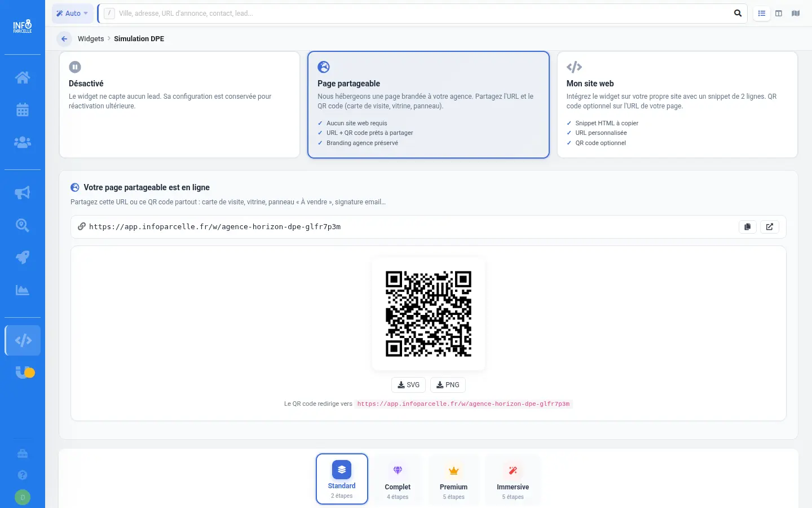Click the code brackets icon on Mon site web

pyautogui.click(x=574, y=67)
